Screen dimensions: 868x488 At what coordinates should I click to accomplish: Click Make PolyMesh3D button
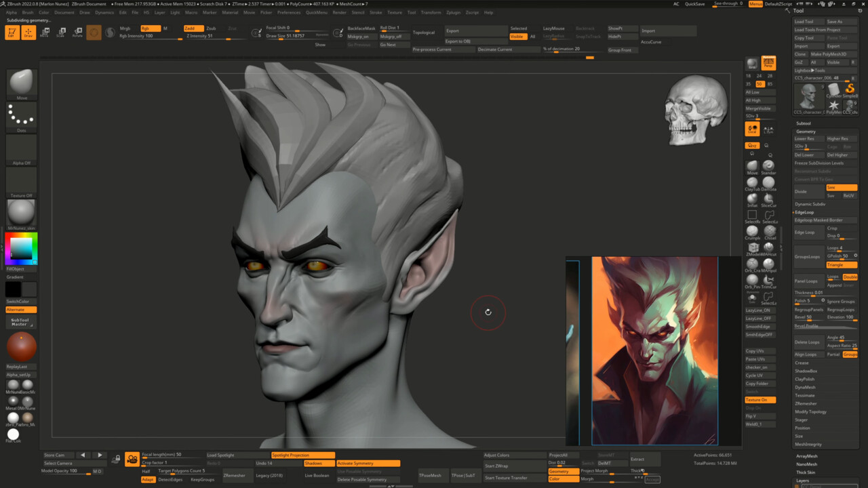833,54
